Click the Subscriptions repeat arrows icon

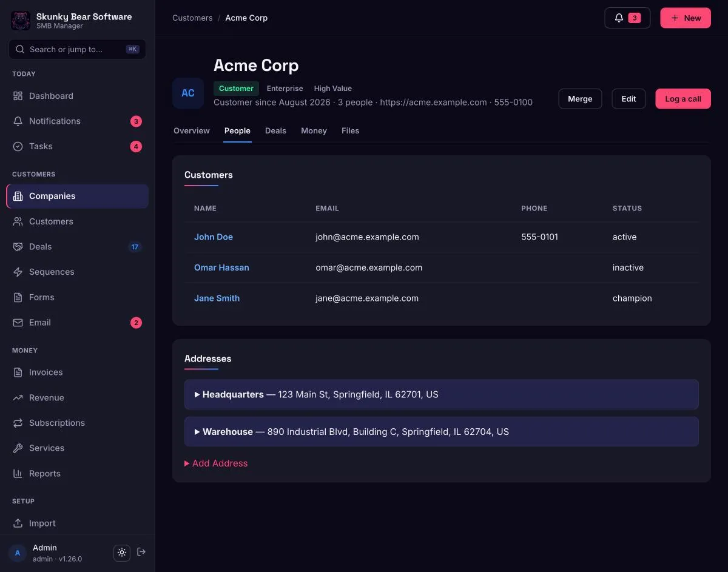[x=18, y=423]
